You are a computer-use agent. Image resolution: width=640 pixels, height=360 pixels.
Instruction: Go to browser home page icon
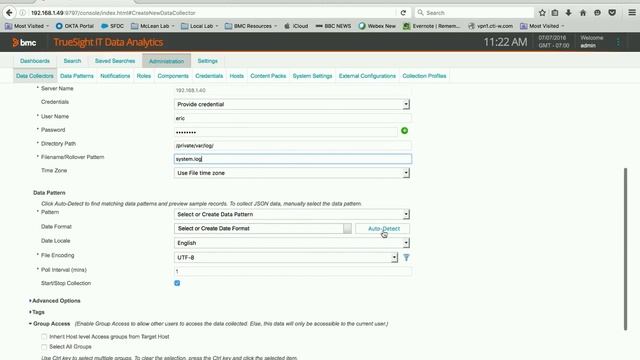tap(583, 13)
